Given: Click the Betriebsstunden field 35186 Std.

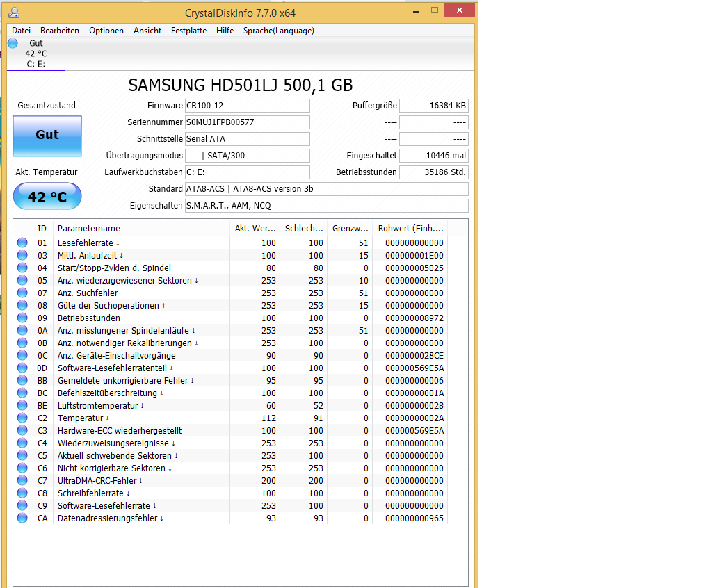Looking at the screenshot, I should tap(434, 172).
